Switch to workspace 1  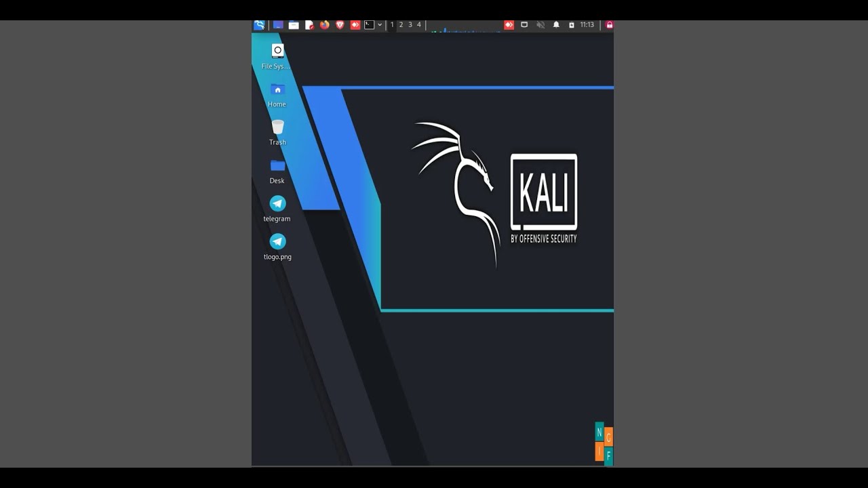pyautogui.click(x=392, y=25)
